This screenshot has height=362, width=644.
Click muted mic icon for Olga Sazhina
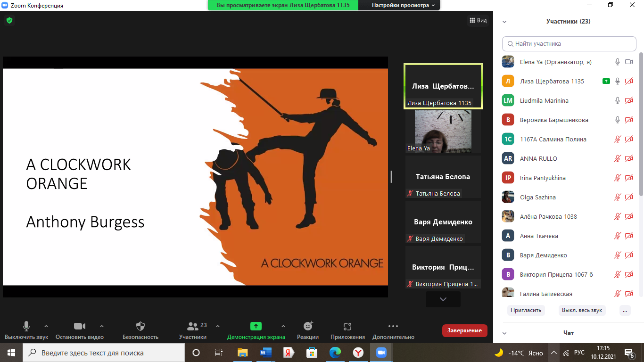tap(617, 197)
